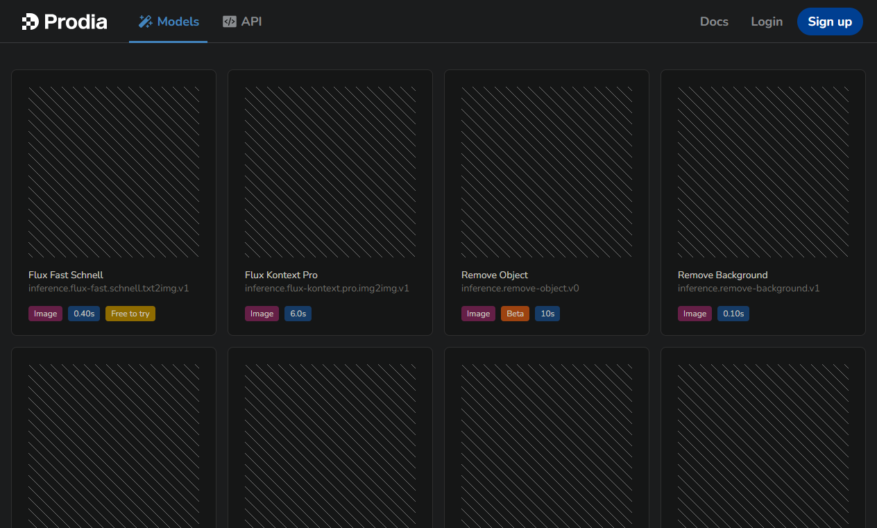This screenshot has width=877, height=528.
Task: Go to Login page
Action: pyautogui.click(x=766, y=22)
